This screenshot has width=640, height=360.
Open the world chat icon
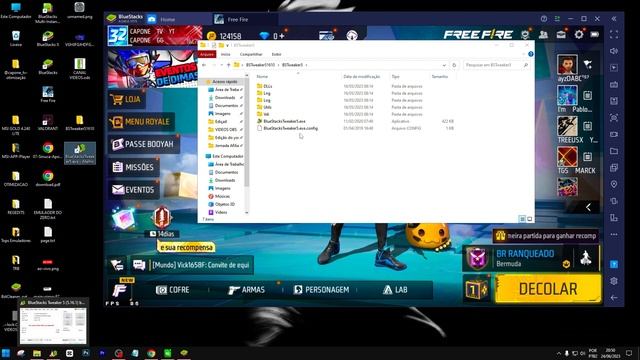click(139, 265)
